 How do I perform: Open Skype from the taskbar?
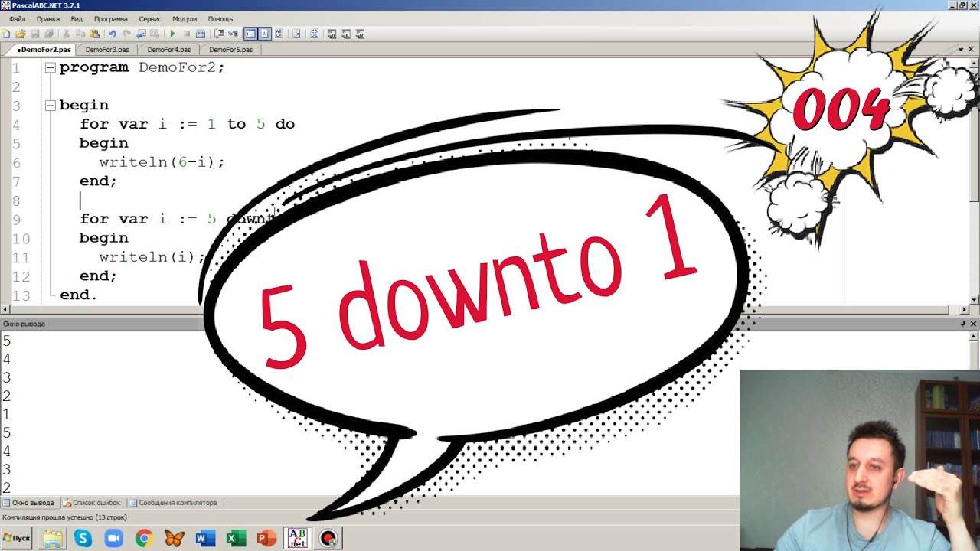coord(83,539)
